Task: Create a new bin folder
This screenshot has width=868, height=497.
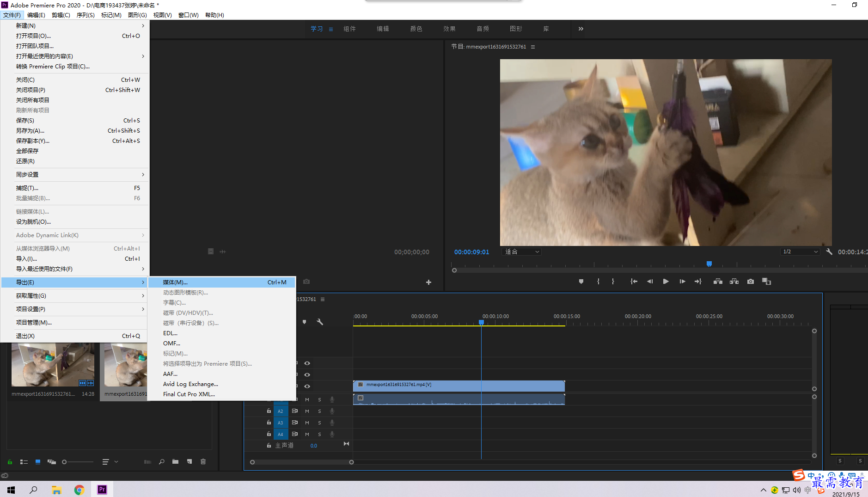Action: pos(175,462)
